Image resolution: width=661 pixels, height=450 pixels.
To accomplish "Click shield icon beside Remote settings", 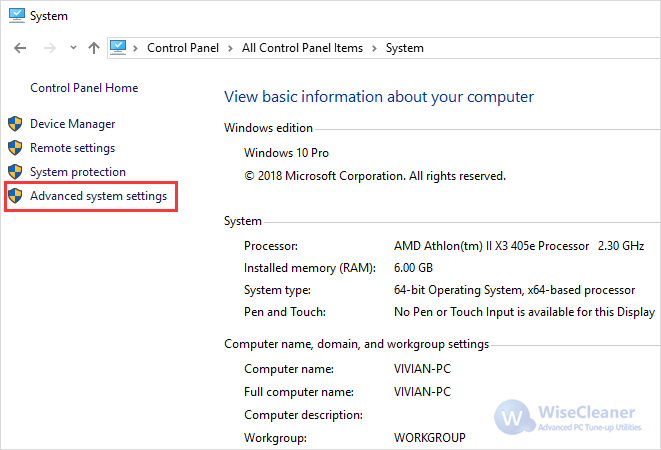I will [15, 148].
